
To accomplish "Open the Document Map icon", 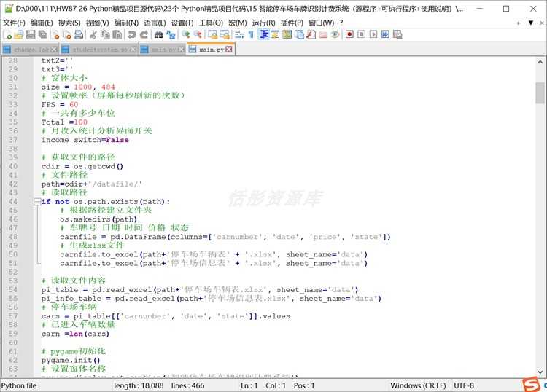I will pyautogui.click(x=287, y=34).
